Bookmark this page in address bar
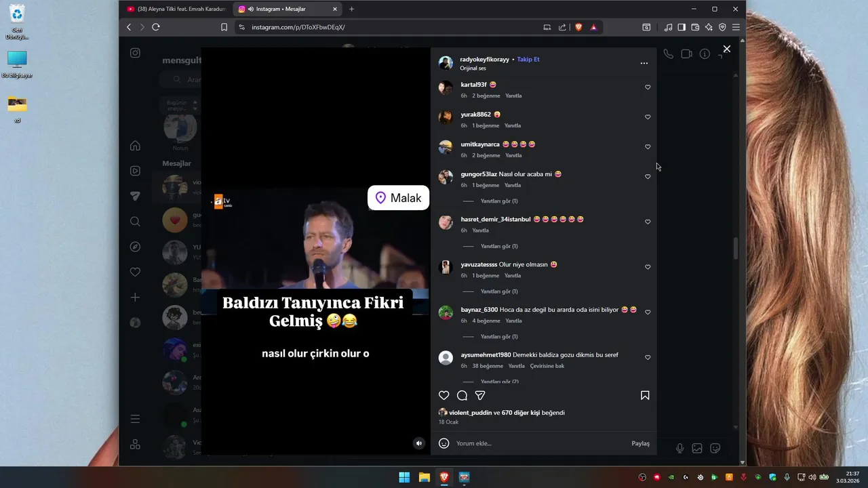Screen dimensions: 868x488 (x=224, y=27)
